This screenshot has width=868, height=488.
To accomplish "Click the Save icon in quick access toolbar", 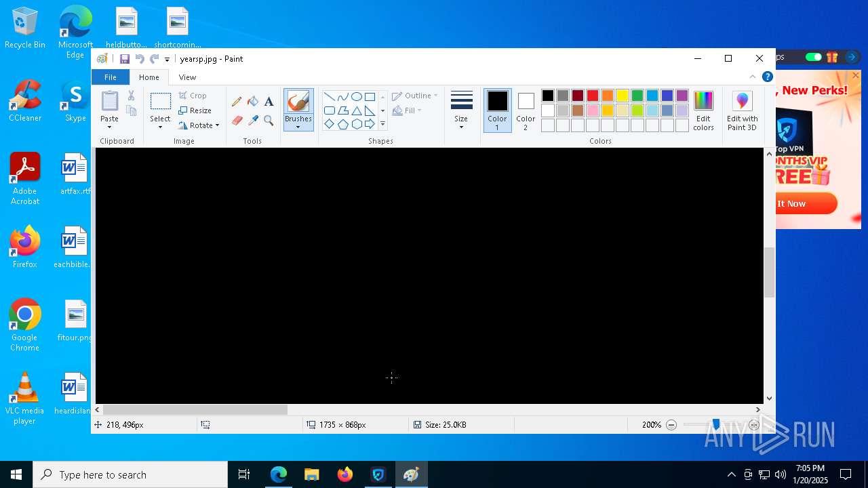I will [x=125, y=59].
